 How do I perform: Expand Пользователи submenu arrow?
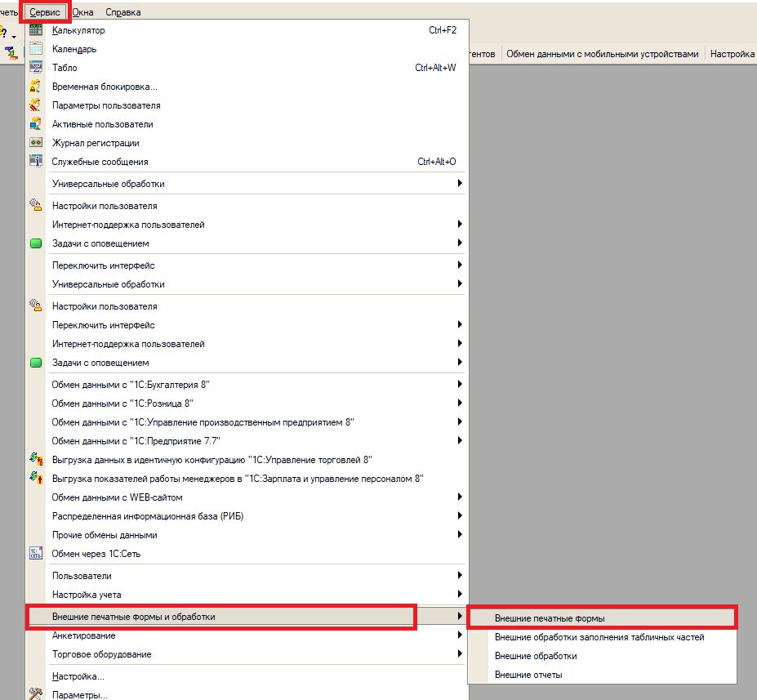click(460, 575)
